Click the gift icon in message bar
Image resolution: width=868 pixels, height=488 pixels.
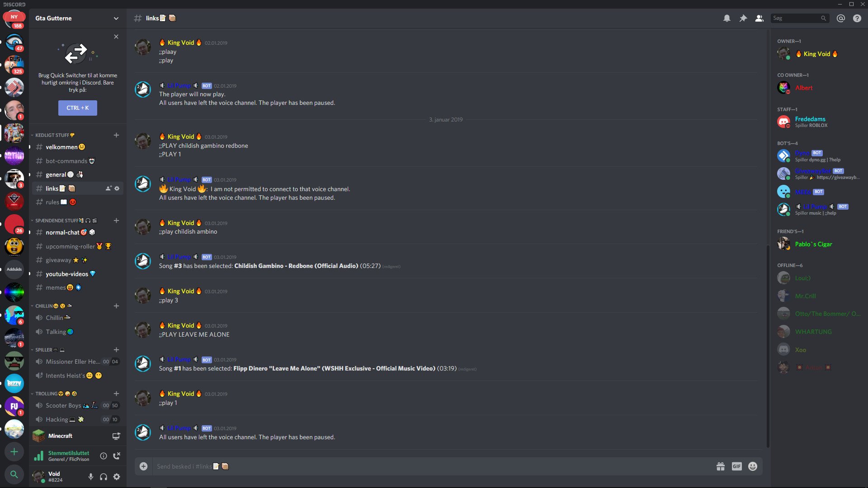pos(721,466)
